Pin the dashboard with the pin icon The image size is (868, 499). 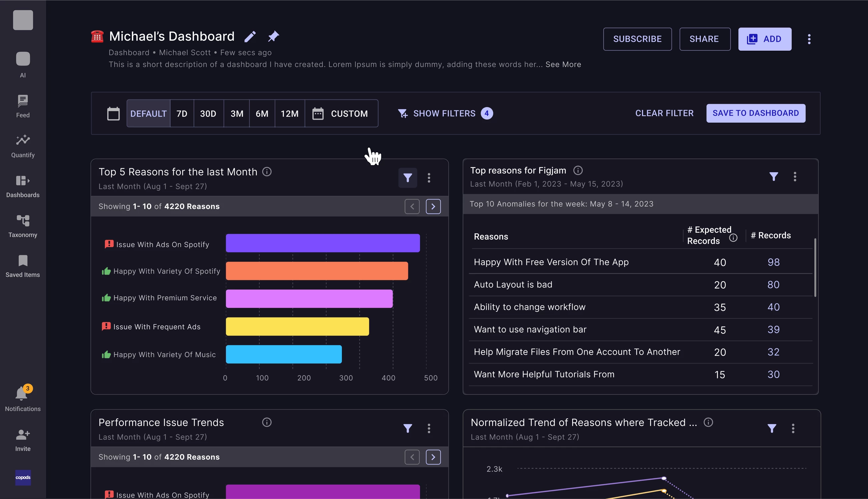pos(273,36)
